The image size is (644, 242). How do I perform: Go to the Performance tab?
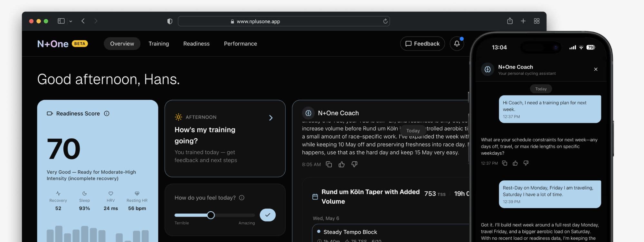241,44
